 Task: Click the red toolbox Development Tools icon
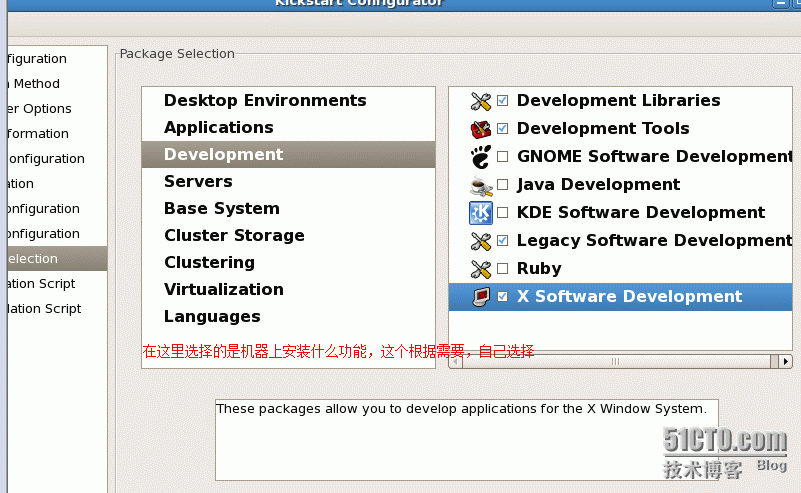pyautogui.click(x=481, y=129)
